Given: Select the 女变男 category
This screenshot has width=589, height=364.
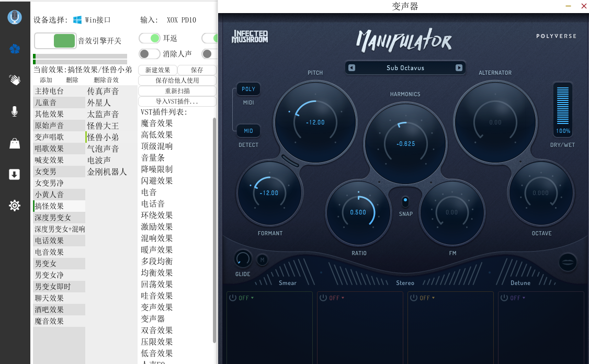Looking at the screenshot, I should pos(59,172).
